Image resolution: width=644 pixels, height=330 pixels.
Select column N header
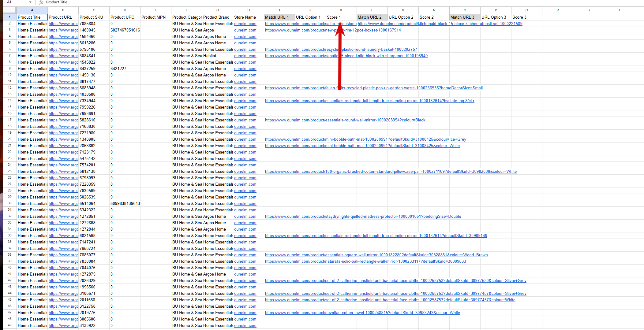tap(434, 10)
